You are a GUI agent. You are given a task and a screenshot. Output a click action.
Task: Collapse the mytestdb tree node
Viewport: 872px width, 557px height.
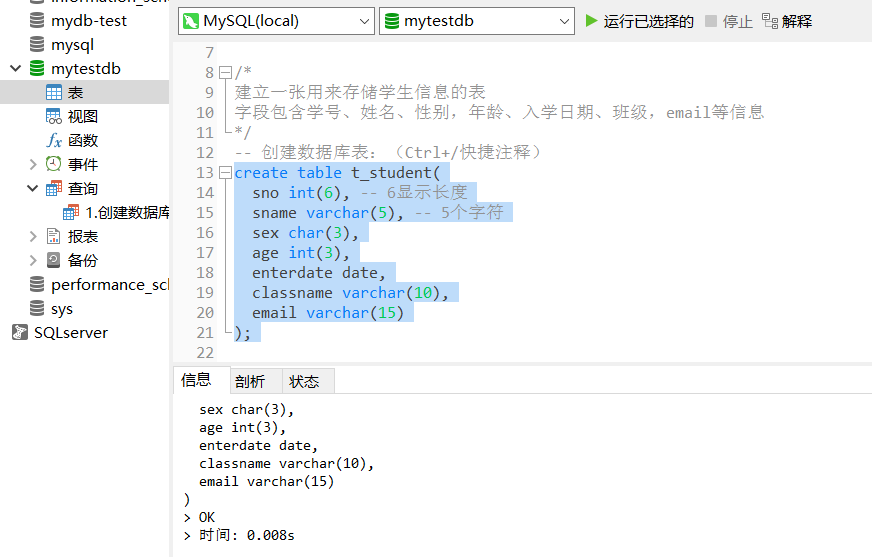pos(16,68)
